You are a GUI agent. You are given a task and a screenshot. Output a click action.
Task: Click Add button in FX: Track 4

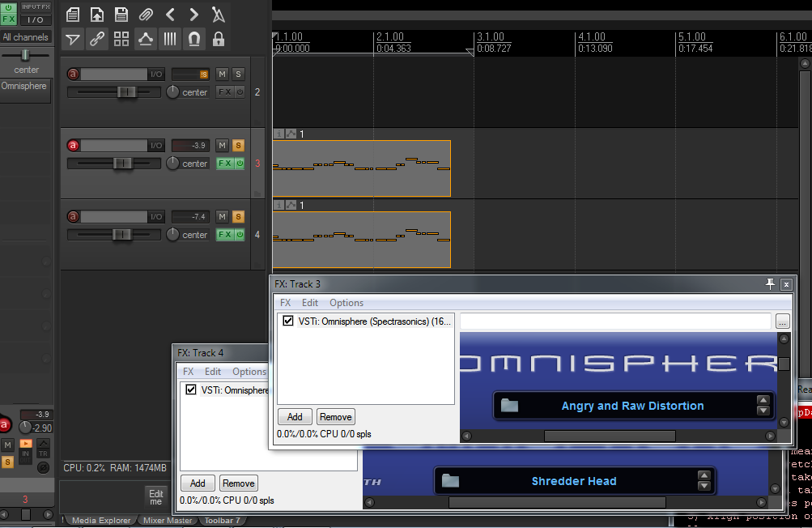[198, 483]
